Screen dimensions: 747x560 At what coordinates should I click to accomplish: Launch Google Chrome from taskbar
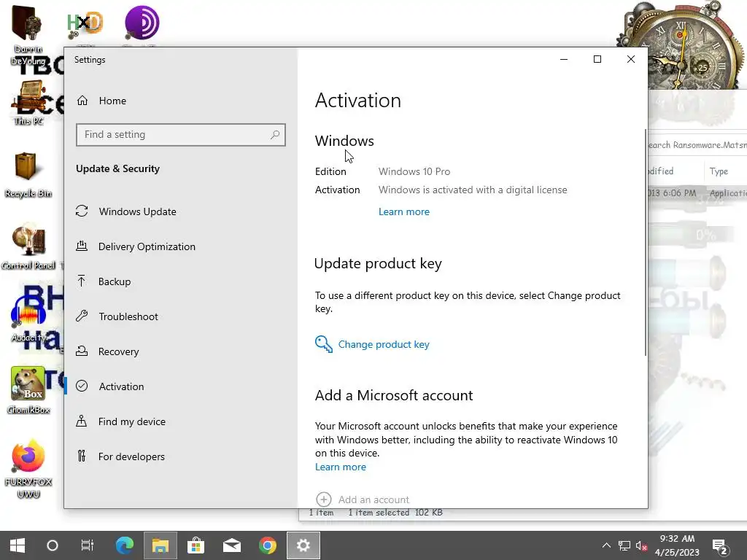click(x=268, y=545)
